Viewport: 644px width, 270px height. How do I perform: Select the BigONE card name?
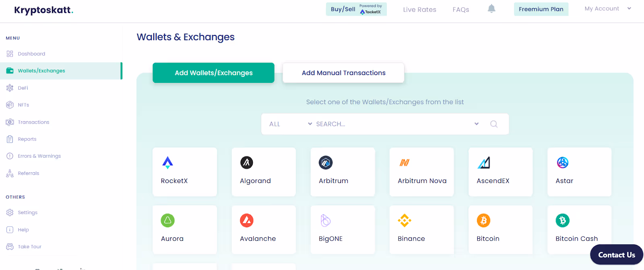pos(330,239)
